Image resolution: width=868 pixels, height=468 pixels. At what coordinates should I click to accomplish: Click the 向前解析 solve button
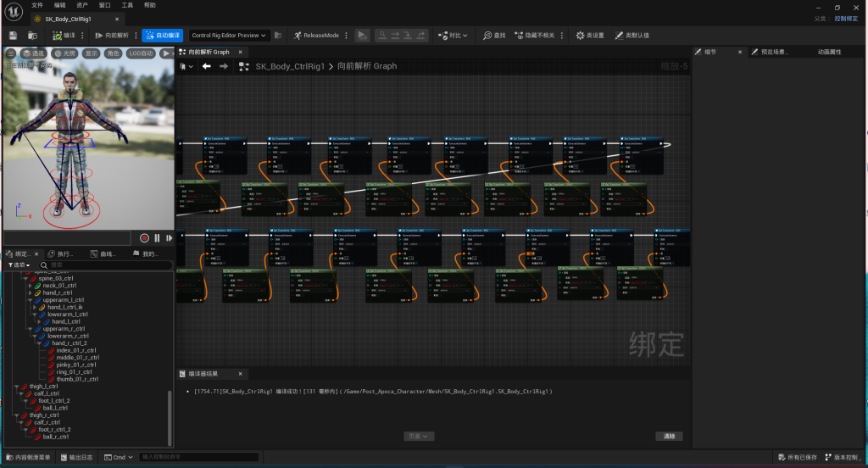coord(112,36)
